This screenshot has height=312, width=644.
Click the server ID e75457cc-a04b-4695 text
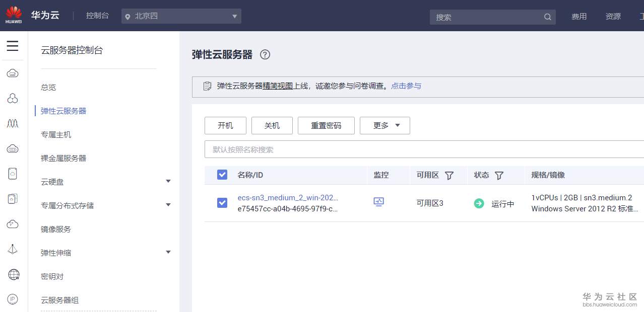288,209
